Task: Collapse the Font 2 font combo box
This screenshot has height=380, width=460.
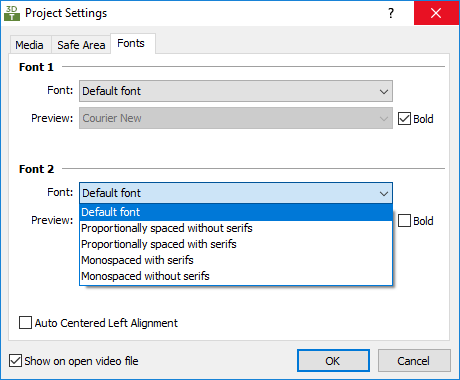Action: pos(236,193)
